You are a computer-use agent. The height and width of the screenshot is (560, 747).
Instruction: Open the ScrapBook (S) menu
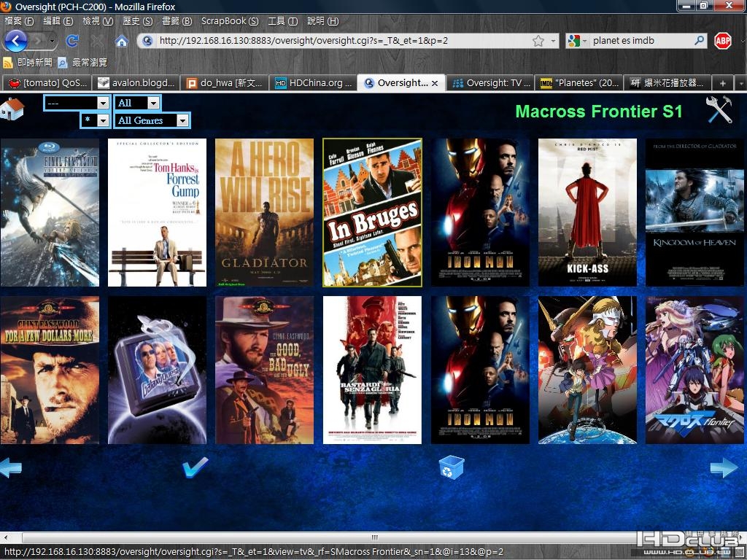coord(230,21)
